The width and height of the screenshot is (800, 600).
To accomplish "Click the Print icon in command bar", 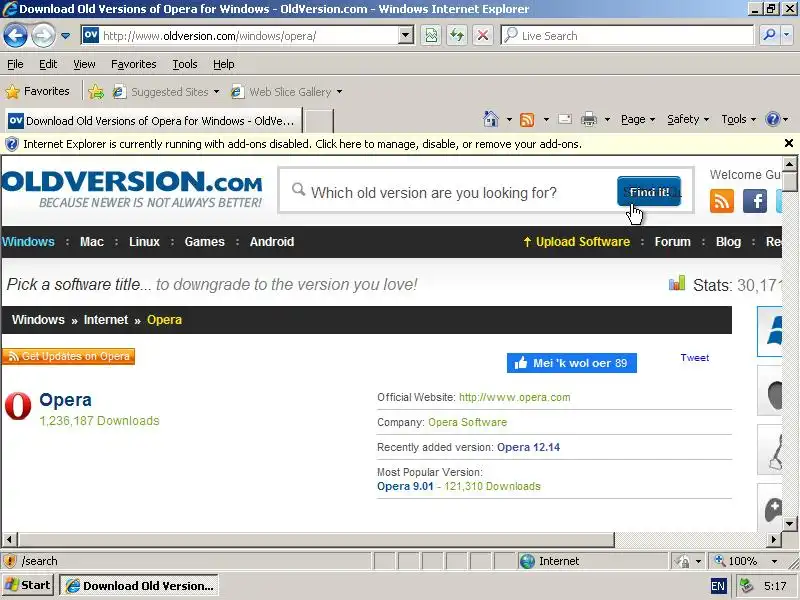I will (589, 119).
